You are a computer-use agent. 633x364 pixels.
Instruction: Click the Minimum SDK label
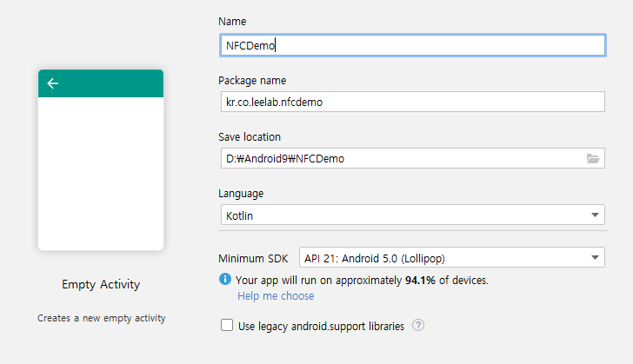click(252, 258)
